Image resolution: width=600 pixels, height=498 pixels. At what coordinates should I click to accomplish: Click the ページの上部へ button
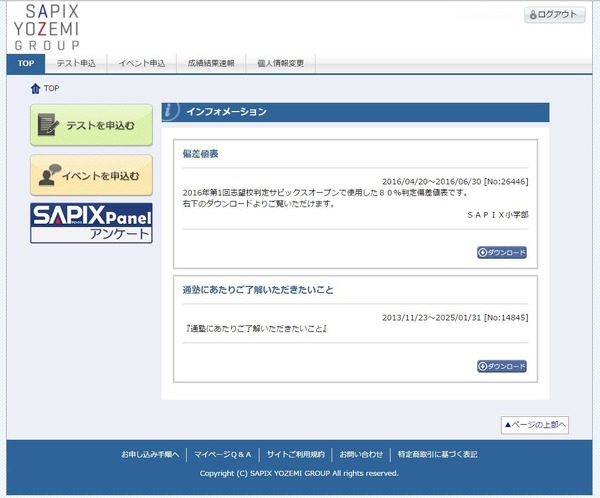(x=535, y=425)
